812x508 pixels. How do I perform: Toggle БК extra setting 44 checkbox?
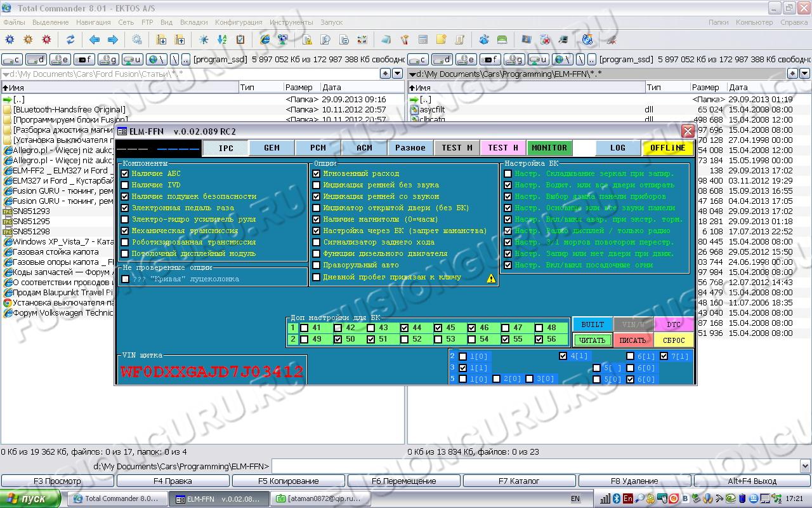point(405,328)
